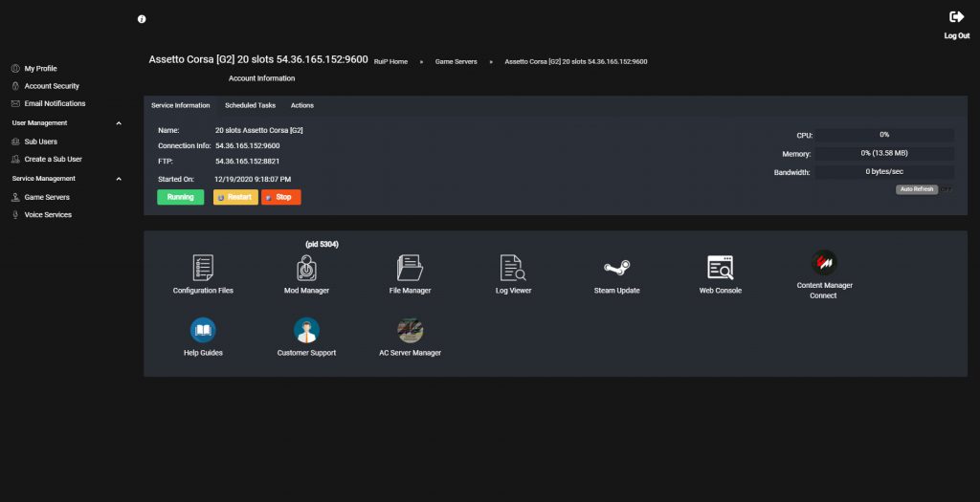Screen dimensions: 980x502
Task: Open AC Server Manager icon
Action: pyautogui.click(x=410, y=330)
